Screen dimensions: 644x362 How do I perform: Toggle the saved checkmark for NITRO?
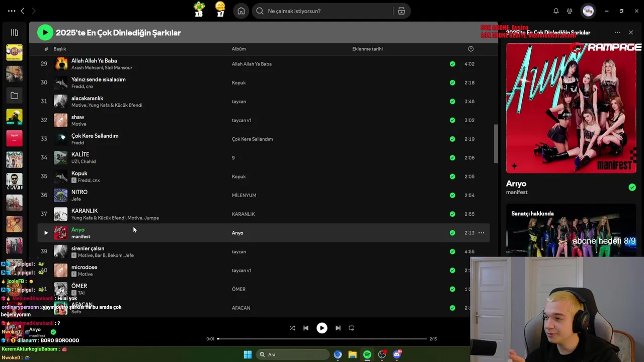[452, 195]
